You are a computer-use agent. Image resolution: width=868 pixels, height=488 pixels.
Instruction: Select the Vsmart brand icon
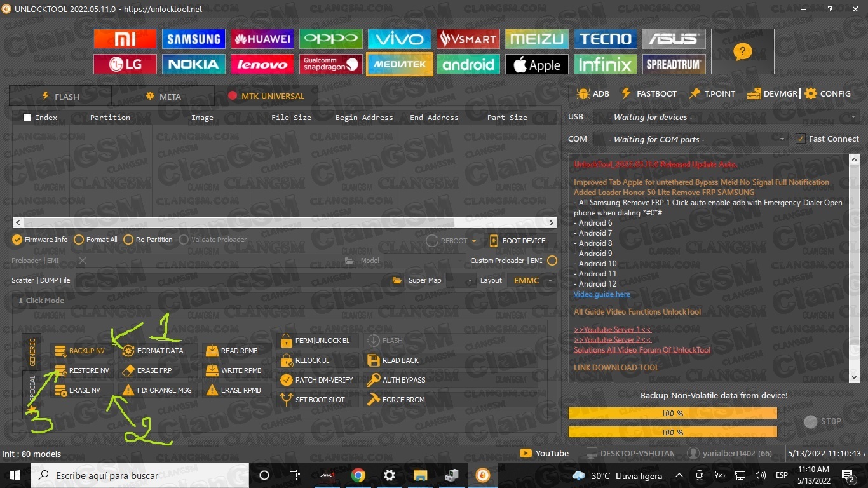(468, 39)
